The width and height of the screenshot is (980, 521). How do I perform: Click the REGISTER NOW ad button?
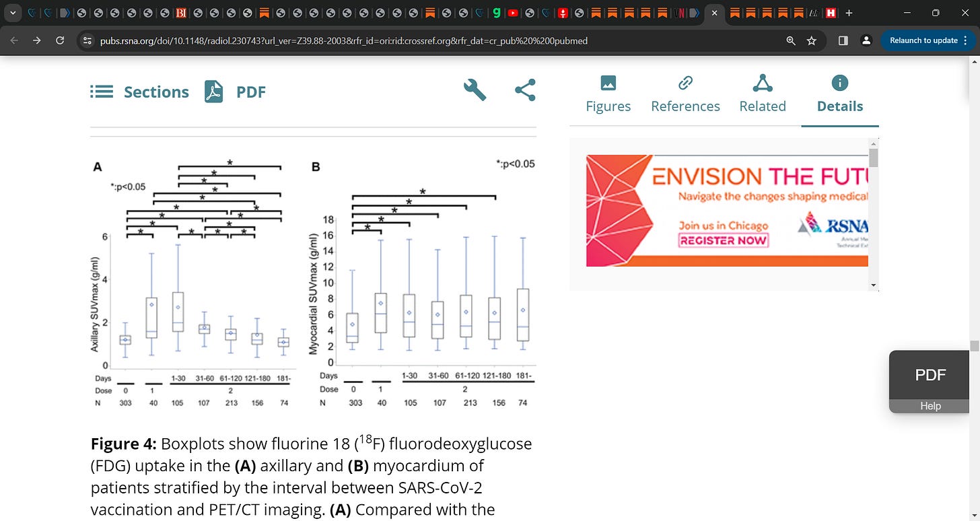coord(723,240)
